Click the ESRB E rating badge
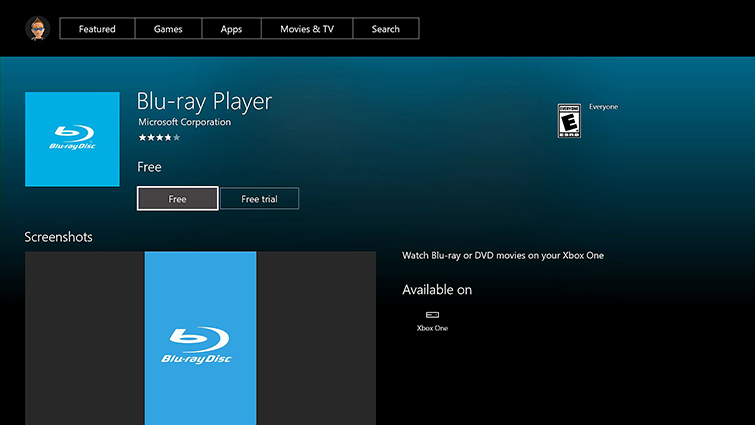 569,120
